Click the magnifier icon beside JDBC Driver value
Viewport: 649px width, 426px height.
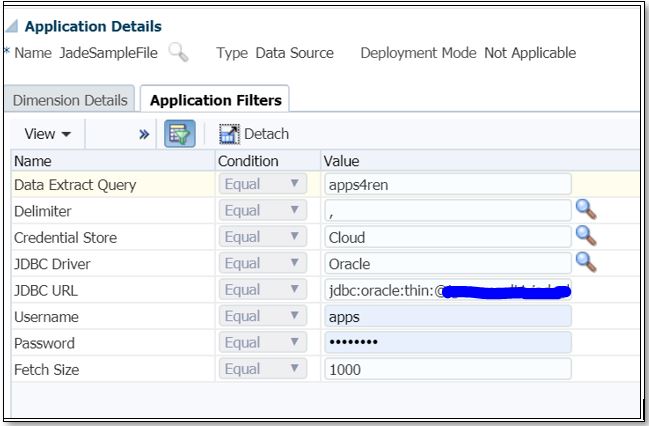coord(586,263)
